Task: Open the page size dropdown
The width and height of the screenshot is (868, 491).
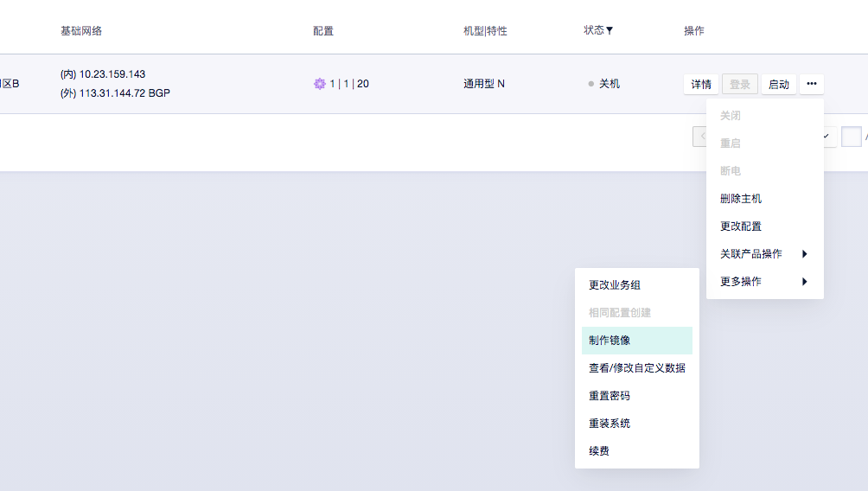Action: [828, 137]
